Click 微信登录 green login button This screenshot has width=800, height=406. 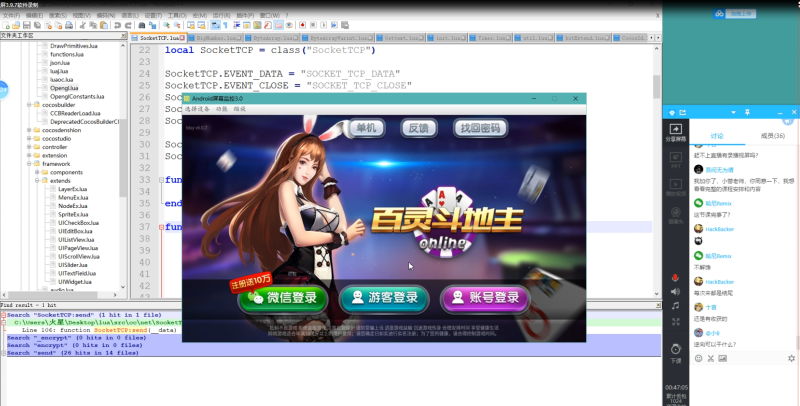click(283, 298)
